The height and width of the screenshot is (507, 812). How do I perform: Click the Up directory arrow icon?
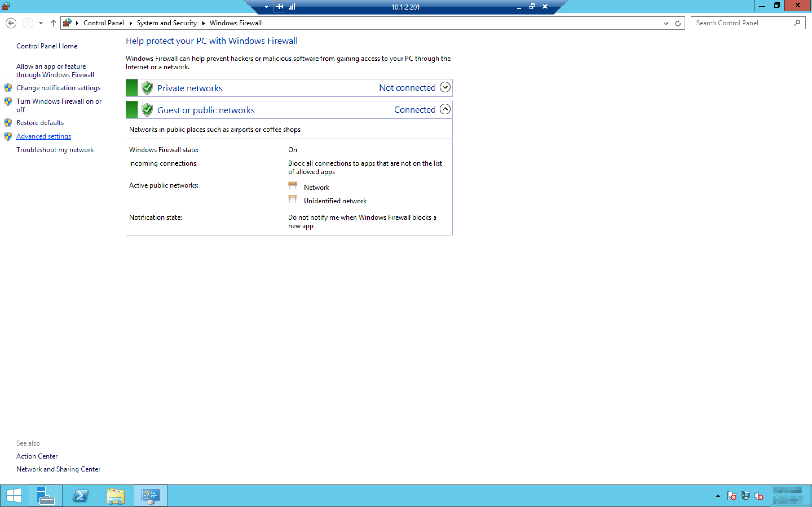pyautogui.click(x=53, y=23)
